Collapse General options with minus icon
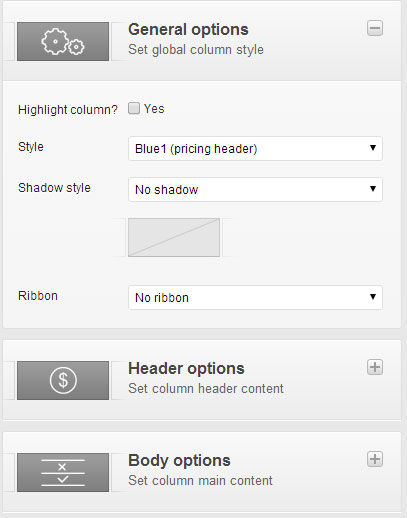Screen dimensions: 407x518 pos(375,28)
